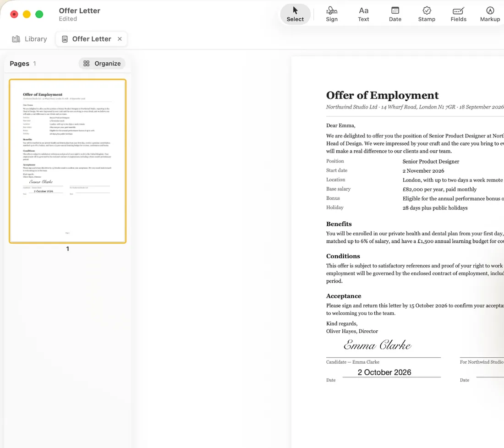
Task: Click the 'Offer of Employment' heading
Action: [382, 95]
